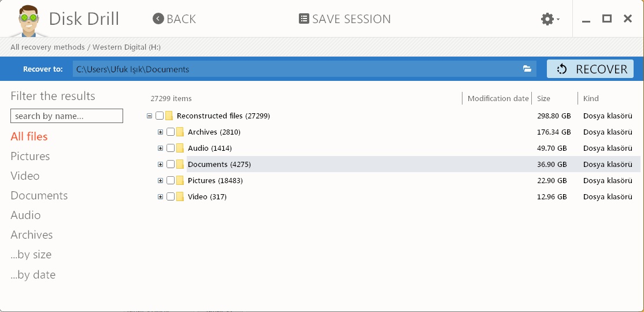Image resolution: width=644 pixels, height=312 pixels.
Task: Click the 36.90 GB size value
Action: [x=552, y=164]
